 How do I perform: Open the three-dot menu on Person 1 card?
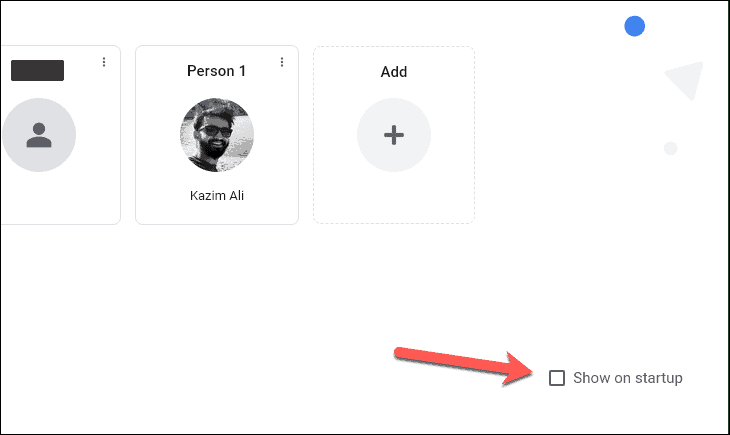coord(282,62)
